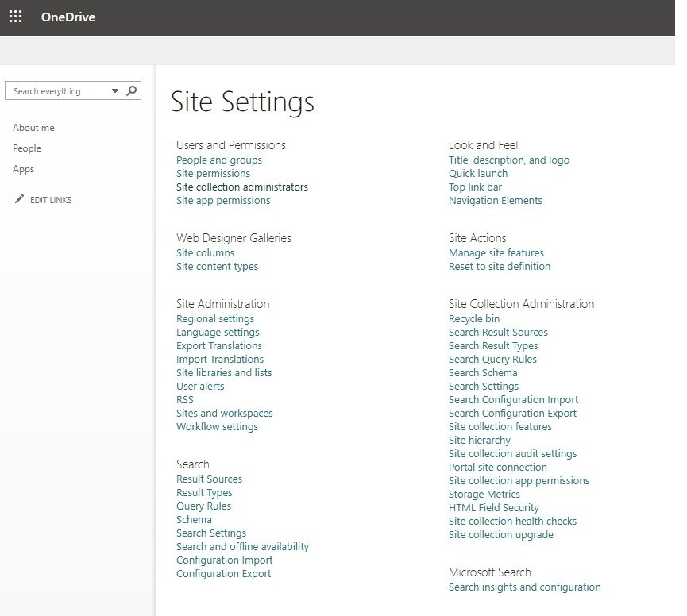Open Site collection app permissions

(519, 481)
